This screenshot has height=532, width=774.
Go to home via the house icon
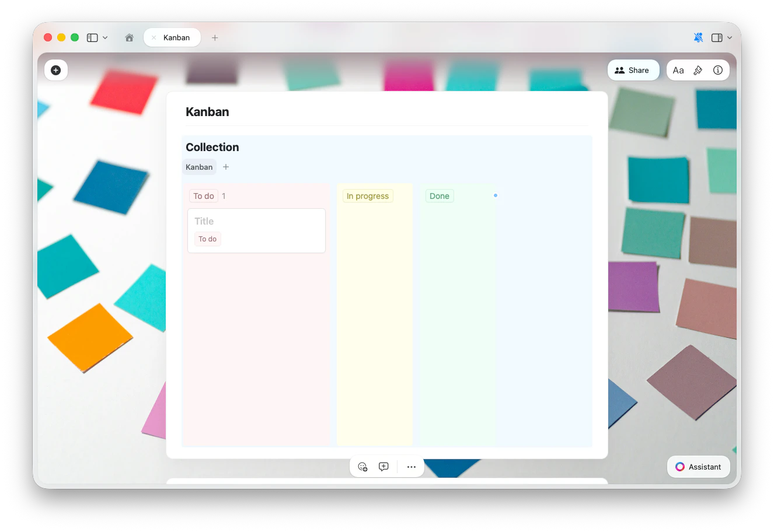pyautogui.click(x=129, y=37)
